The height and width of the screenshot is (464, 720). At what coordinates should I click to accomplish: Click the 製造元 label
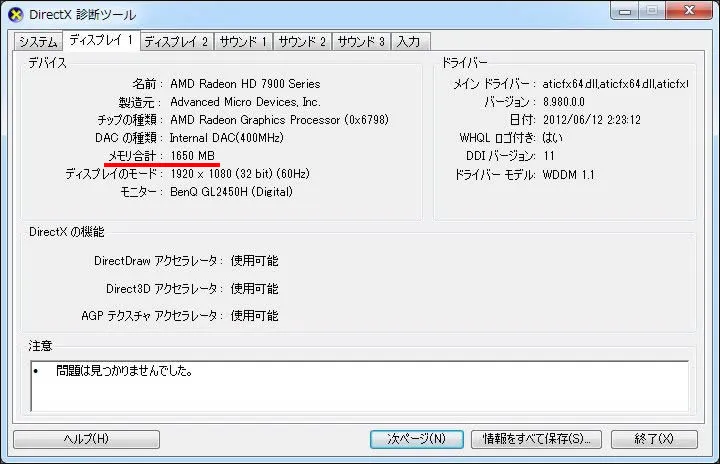pos(136,102)
